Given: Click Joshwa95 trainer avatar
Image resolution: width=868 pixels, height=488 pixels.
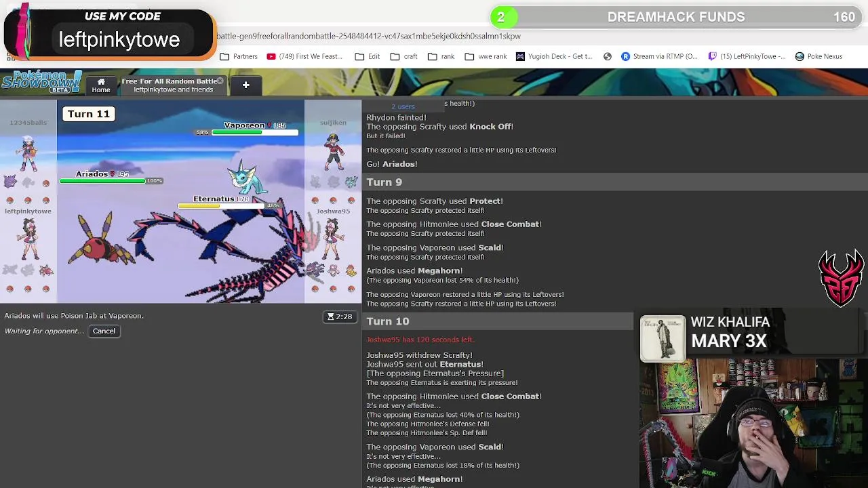Looking at the screenshot, I should pyautogui.click(x=332, y=239).
